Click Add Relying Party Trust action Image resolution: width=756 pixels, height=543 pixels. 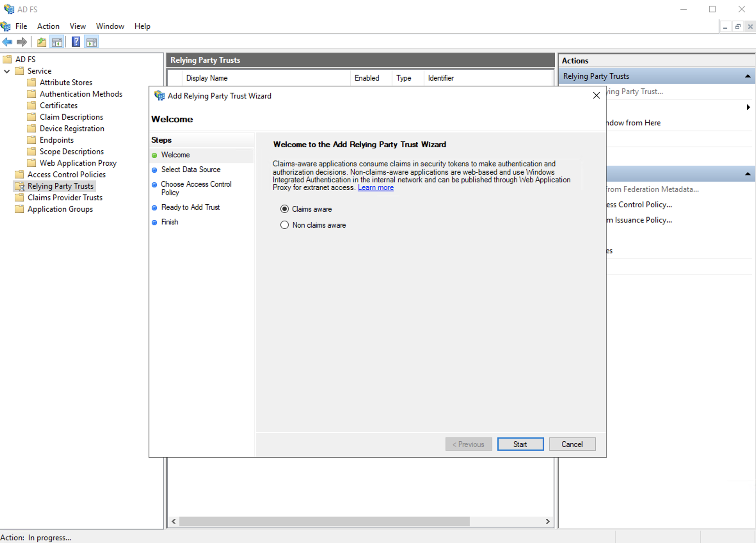(635, 91)
